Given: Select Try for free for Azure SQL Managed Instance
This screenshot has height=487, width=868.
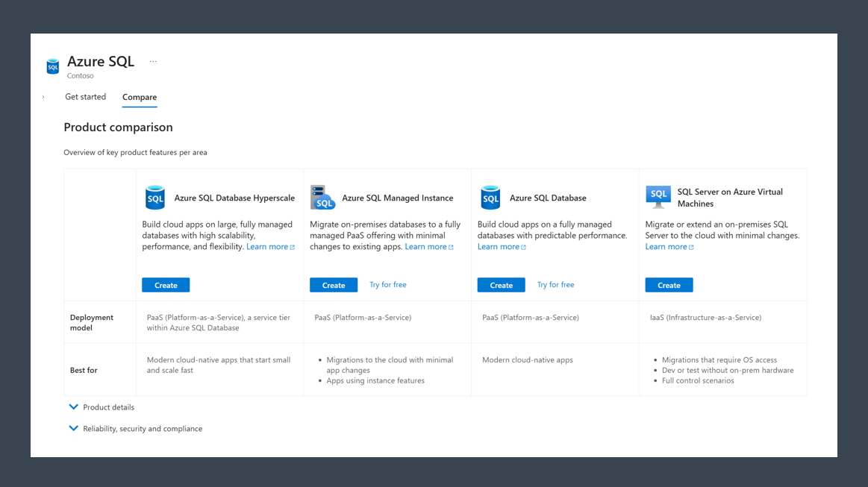Looking at the screenshot, I should tap(387, 284).
